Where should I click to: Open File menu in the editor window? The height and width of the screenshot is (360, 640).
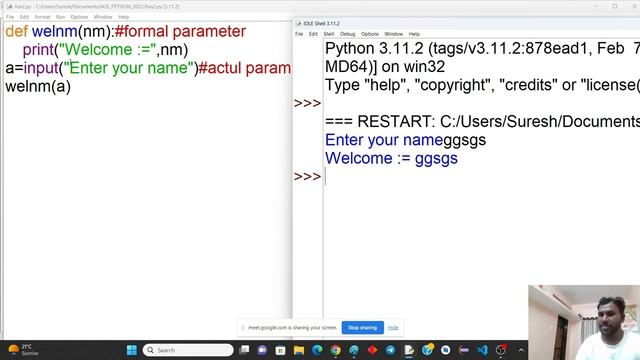[x=10, y=17]
